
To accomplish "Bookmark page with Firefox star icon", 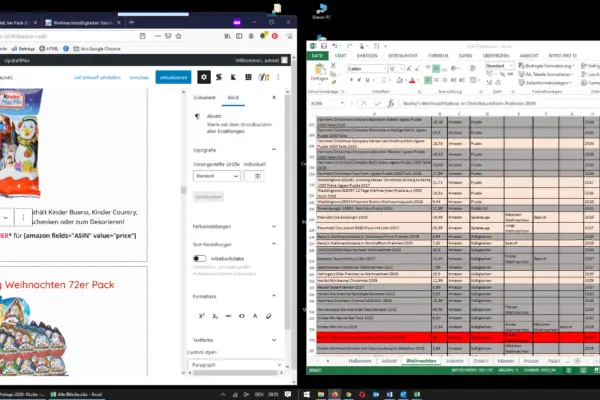I will click(x=178, y=36).
